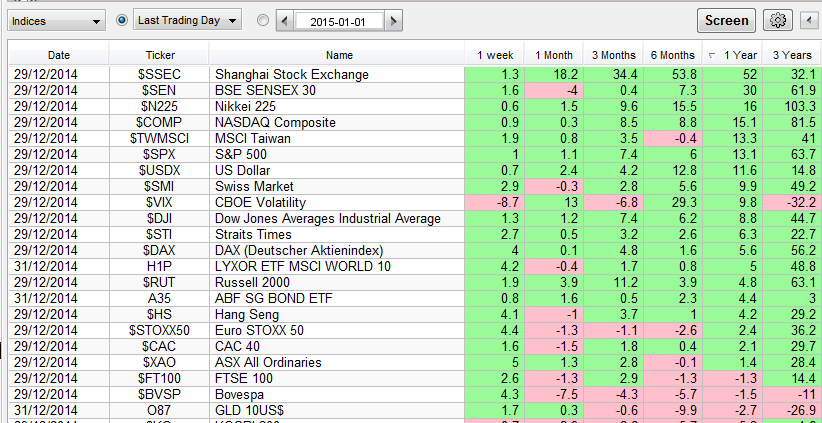The height and width of the screenshot is (423, 822).
Task: Select the Last Trading Day radio button
Action: tap(123, 20)
